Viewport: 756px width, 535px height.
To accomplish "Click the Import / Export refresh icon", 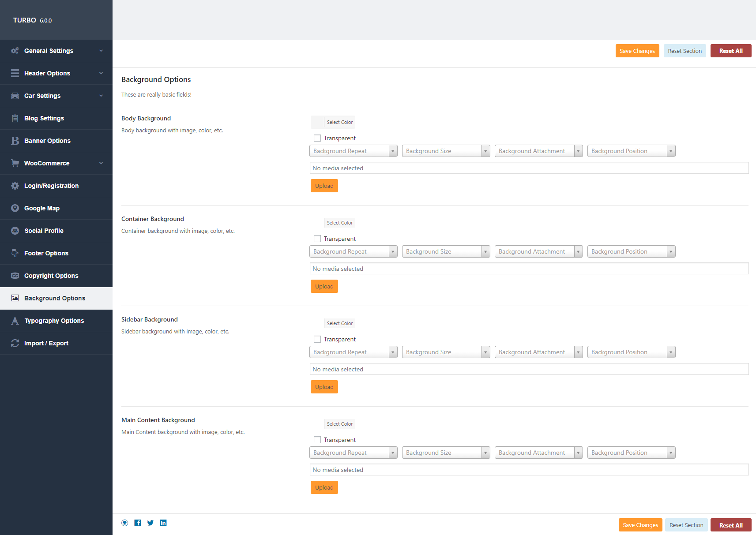I will (15, 343).
